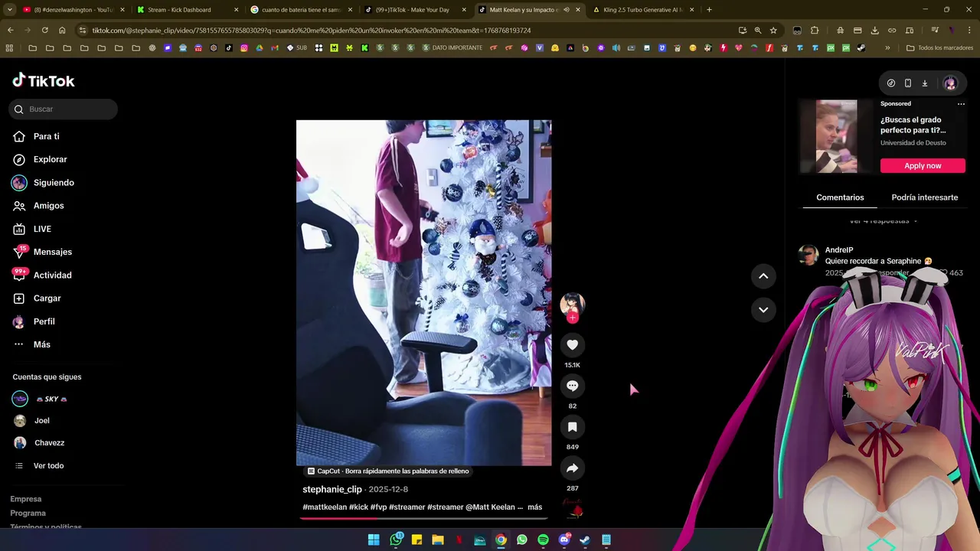Open Discord from the taskbar

click(564, 540)
